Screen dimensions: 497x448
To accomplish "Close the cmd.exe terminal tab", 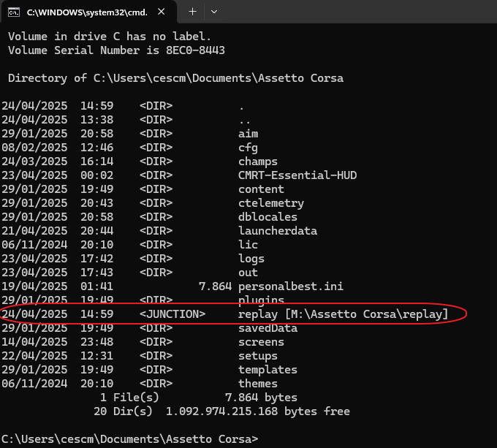I will (161, 12).
